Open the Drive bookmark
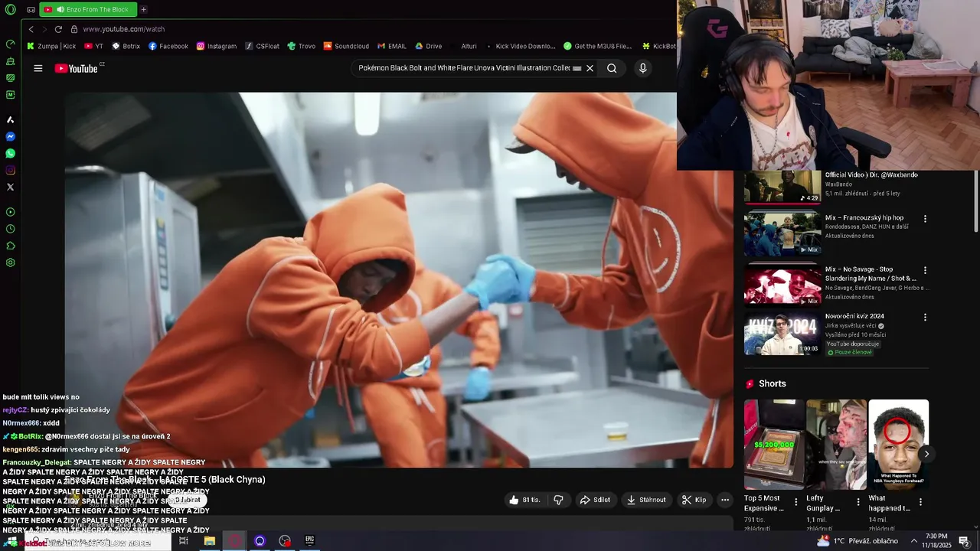 point(428,46)
